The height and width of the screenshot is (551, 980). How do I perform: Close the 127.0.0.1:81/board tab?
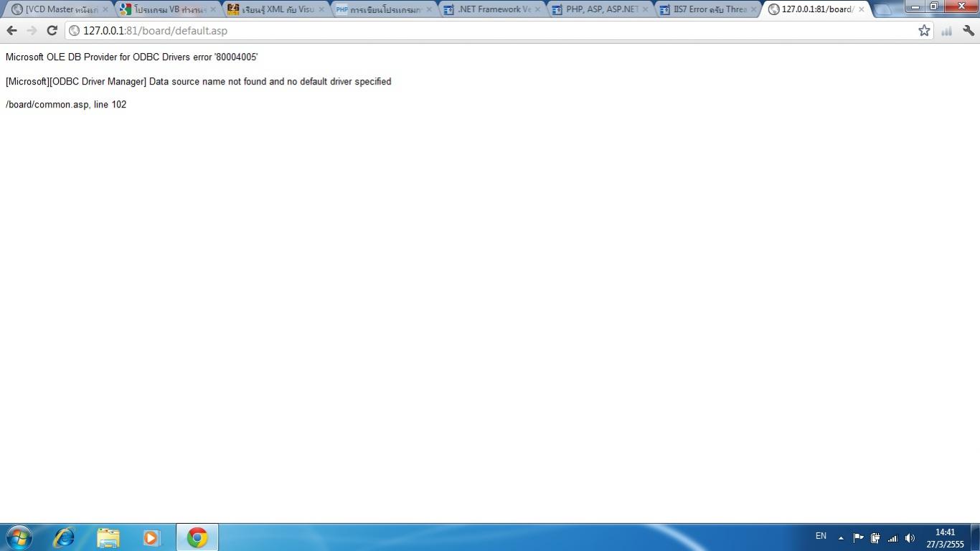pos(862,9)
